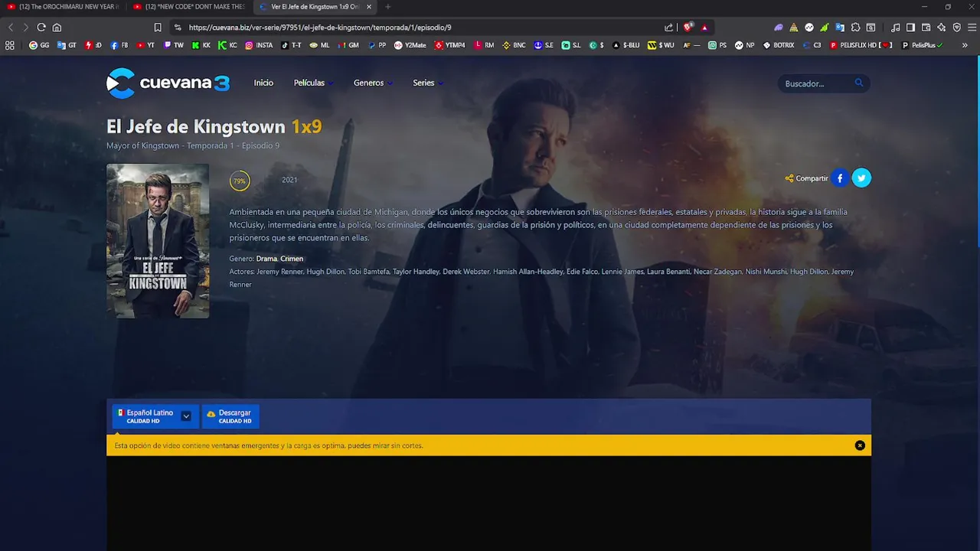Open the PELISFLIX HD bookmark
This screenshot has height=551, width=980.
(x=861, y=45)
